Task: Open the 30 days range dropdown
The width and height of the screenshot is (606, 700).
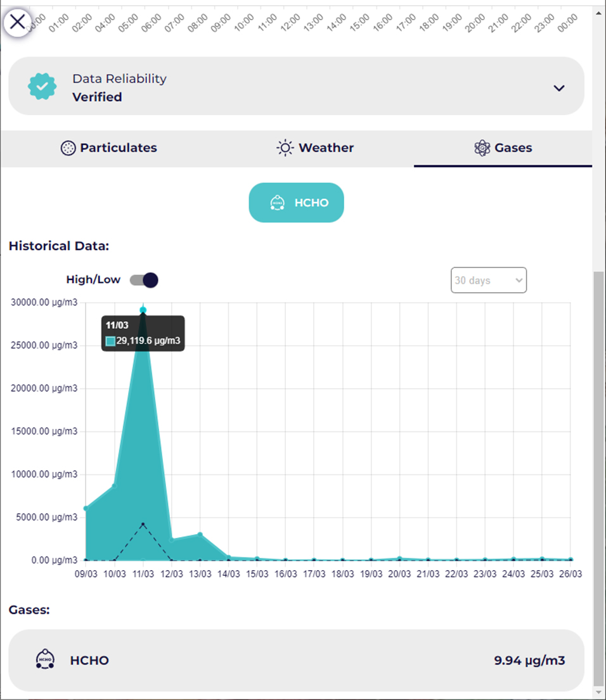Action: [x=488, y=280]
